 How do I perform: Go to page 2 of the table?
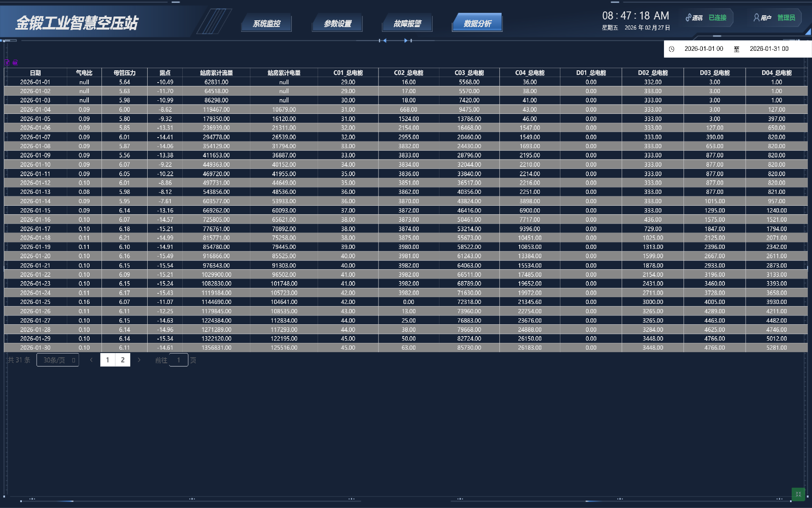tap(123, 360)
